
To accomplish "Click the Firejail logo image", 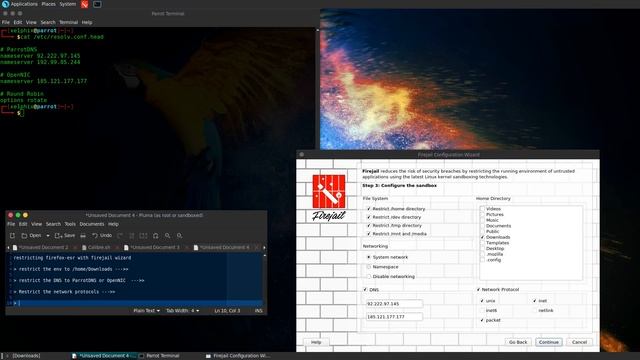I will 329,198.
